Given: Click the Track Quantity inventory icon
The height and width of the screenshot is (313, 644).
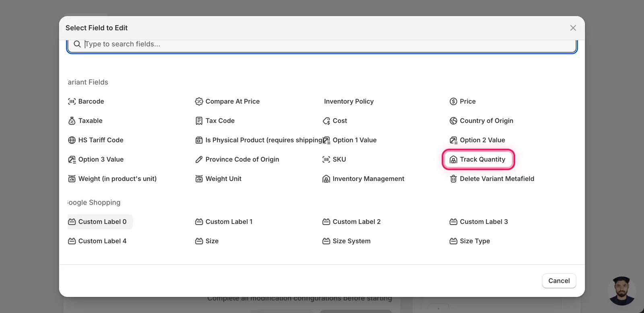Looking at the screenshot, I should point(453,160).
